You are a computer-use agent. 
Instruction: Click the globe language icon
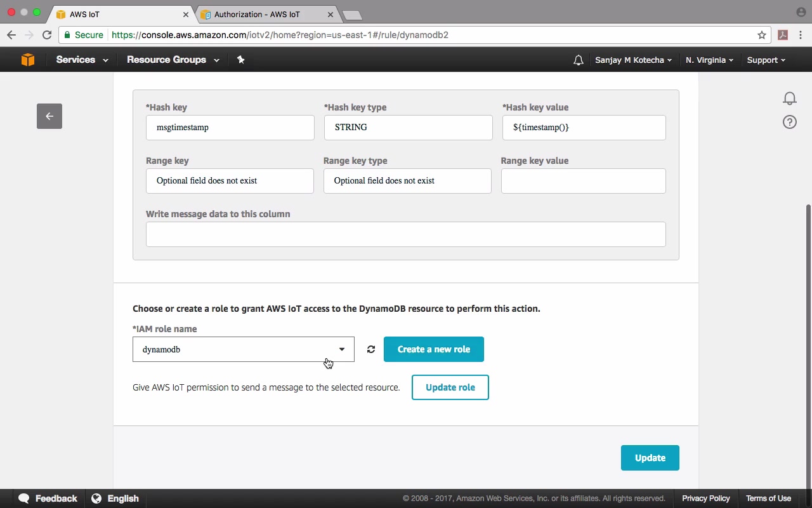pyautogui.click(x=96, y=498)
